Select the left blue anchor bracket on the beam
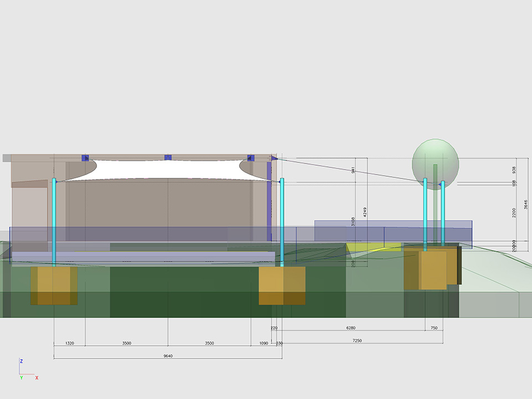 [x=85, y=158]
